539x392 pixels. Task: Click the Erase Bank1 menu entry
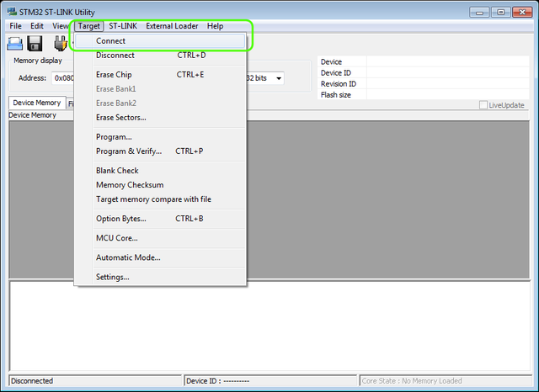click(x=160, y=89)
